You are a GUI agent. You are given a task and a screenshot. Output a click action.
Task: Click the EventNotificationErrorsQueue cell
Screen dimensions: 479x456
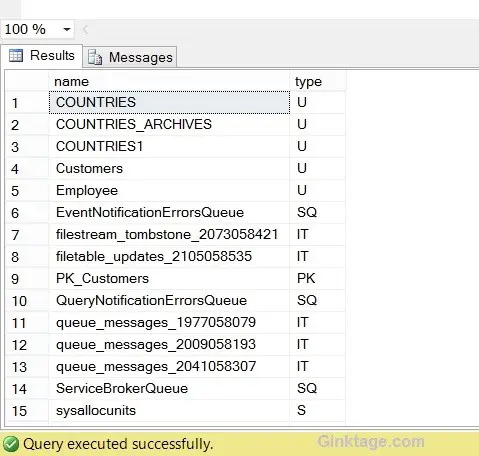[169, 213]
